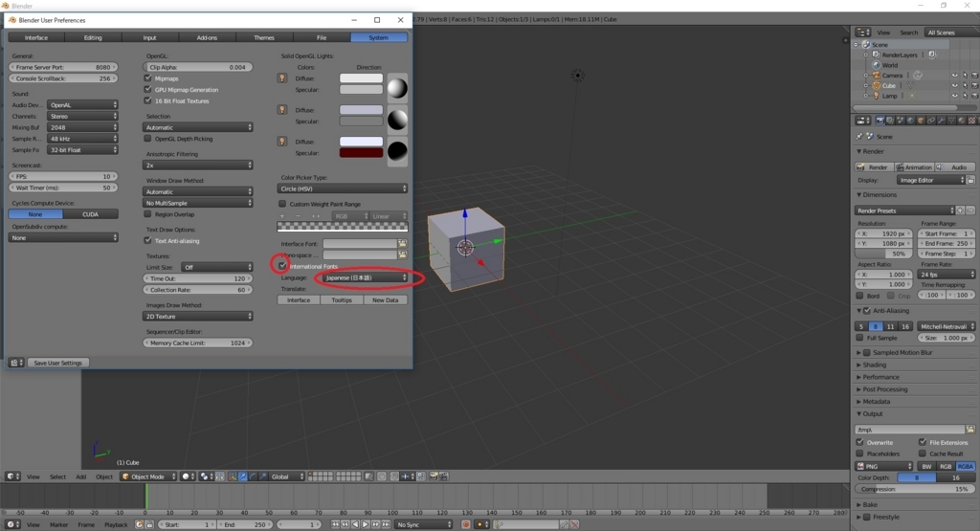This screenshot has width=980, height=531.
Task: Toggle the third OpenGL light bulb icon
Action: click(x=282, y=142)
